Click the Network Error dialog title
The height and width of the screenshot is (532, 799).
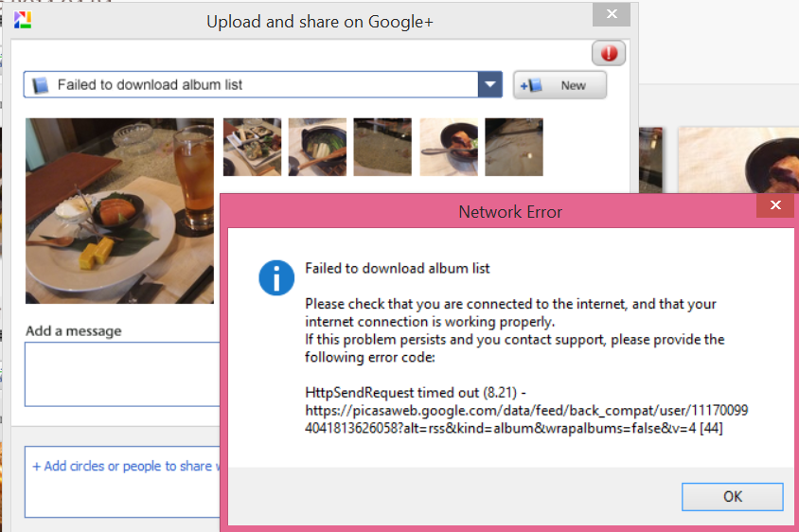pyautogui.click(x=510, y=212)
